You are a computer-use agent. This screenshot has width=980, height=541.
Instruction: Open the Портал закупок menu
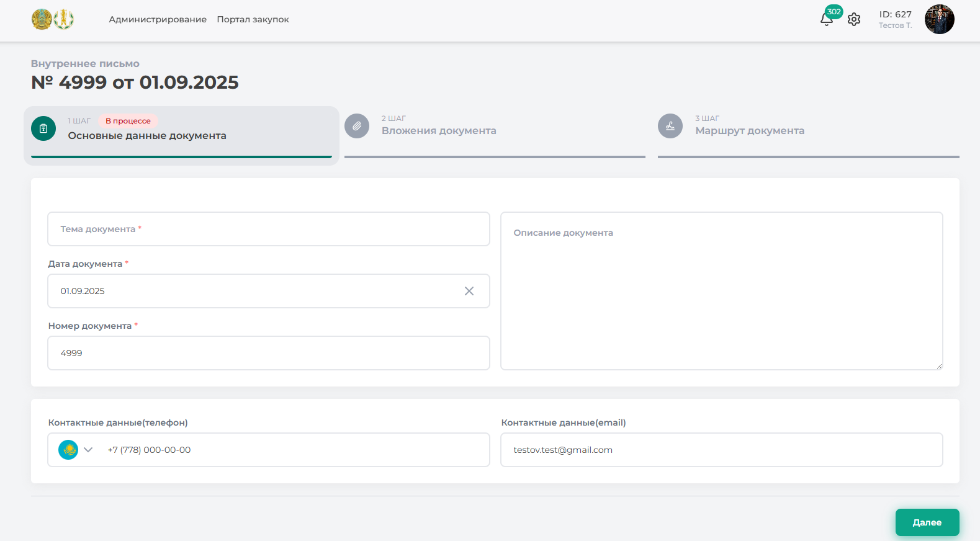tap(253, 19)
